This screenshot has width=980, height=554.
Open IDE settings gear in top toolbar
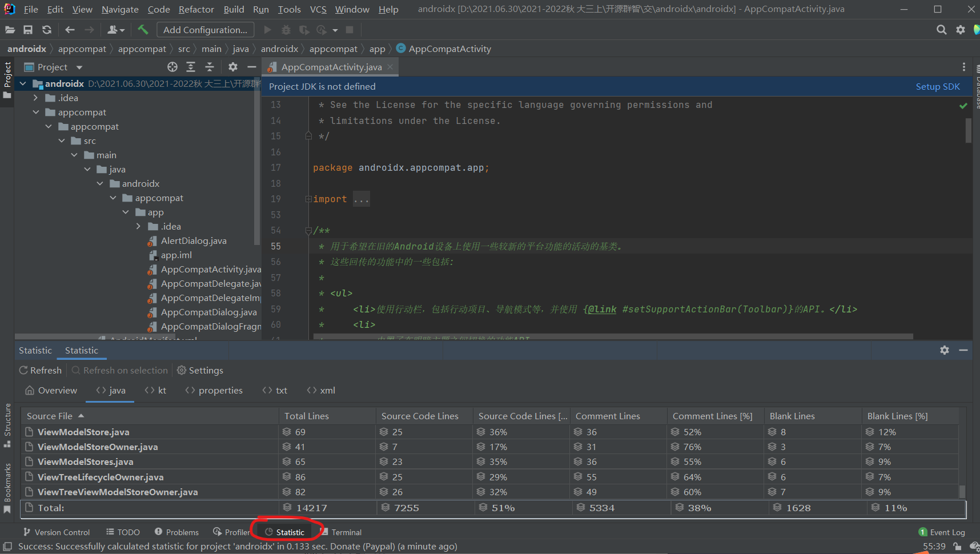click(961, 30)
